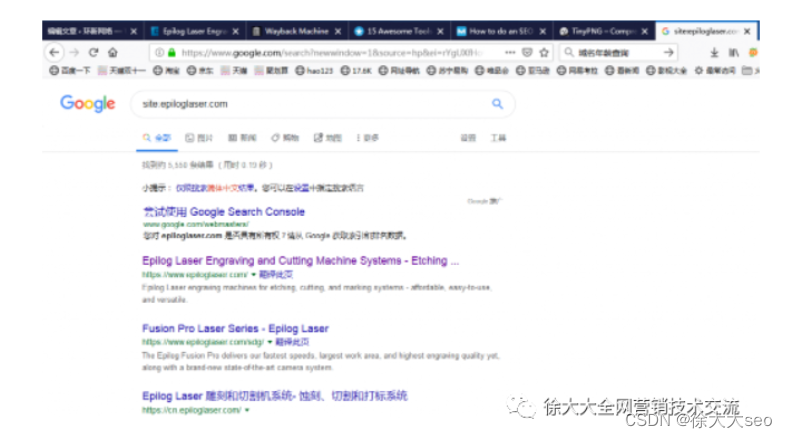Select the 图片 (Images) results tab
This screenshot has height=438, width=787.
click(199, 138)
